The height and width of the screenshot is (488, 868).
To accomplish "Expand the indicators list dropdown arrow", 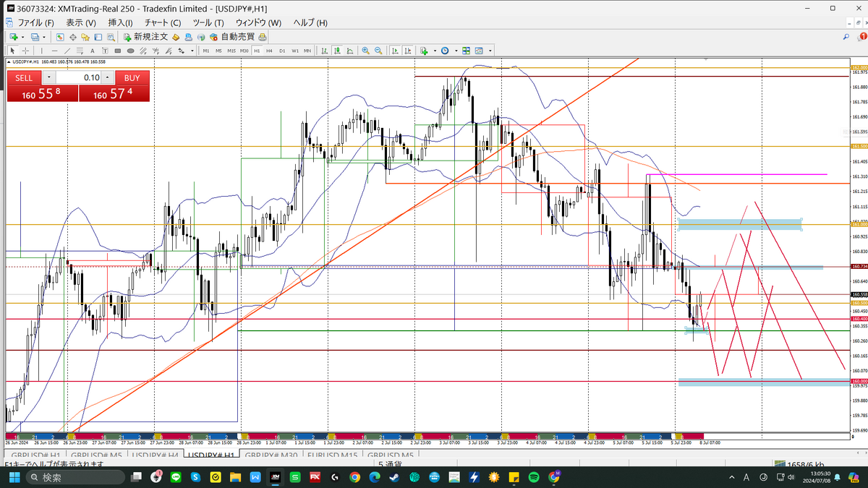I will click(435, 51).
